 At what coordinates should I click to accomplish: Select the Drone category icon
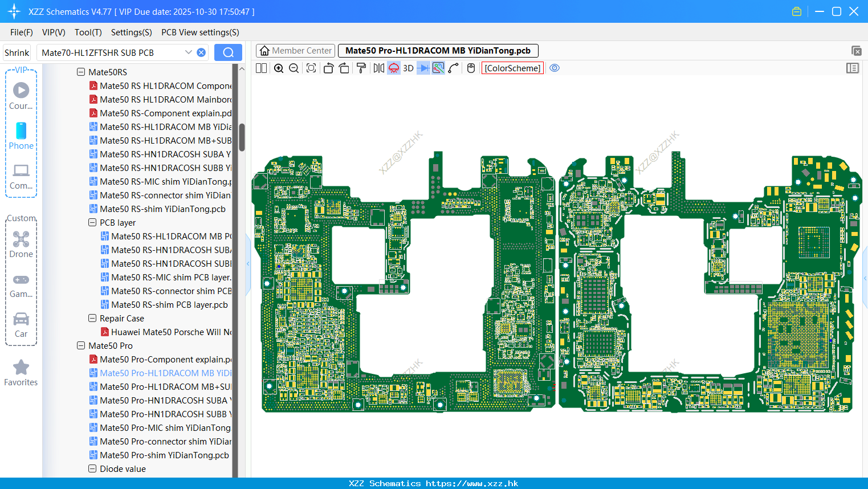click(21, 244)
